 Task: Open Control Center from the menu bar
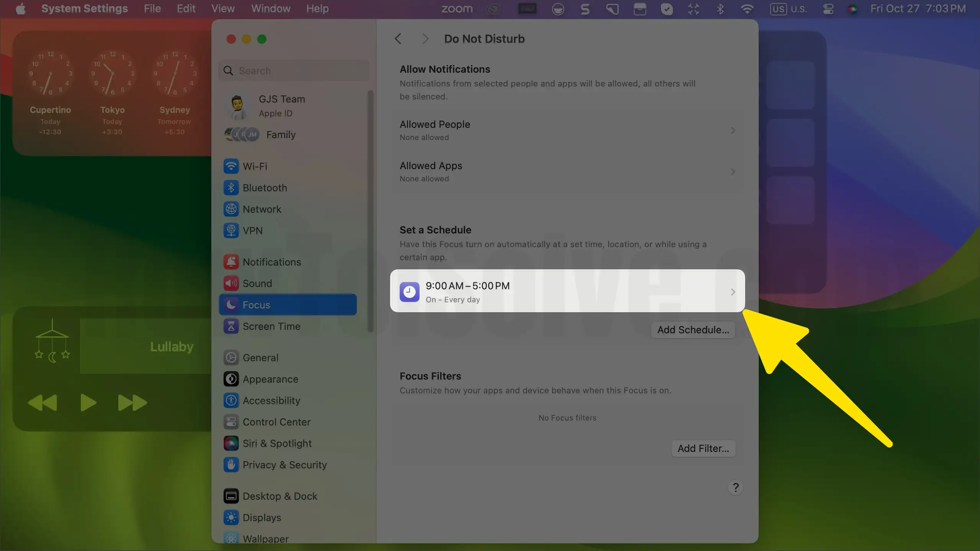(828, 9)
